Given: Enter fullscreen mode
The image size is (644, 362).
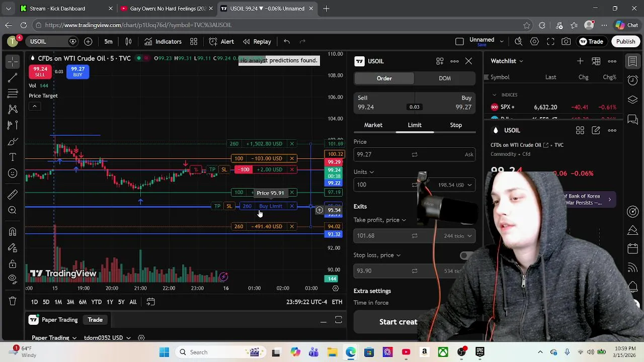Looking at the screenshot, I should pyautogui.click(x=550, y=42).
